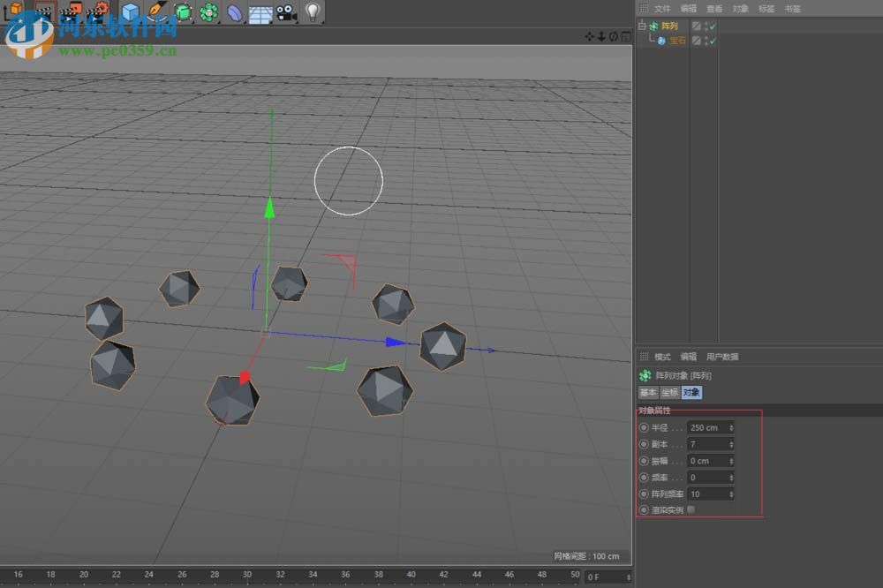
Task: Select the 宝石 object in object manager
Action: (x=675, y=40)
